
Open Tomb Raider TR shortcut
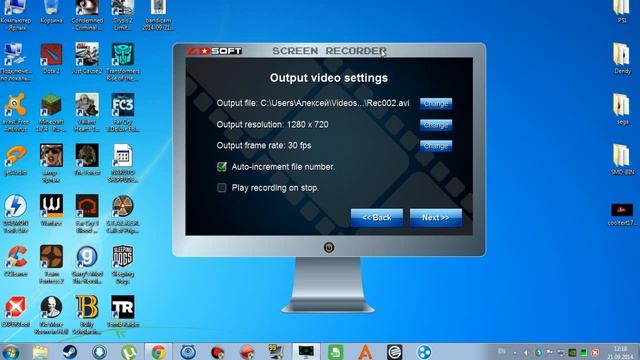(123, 312)
